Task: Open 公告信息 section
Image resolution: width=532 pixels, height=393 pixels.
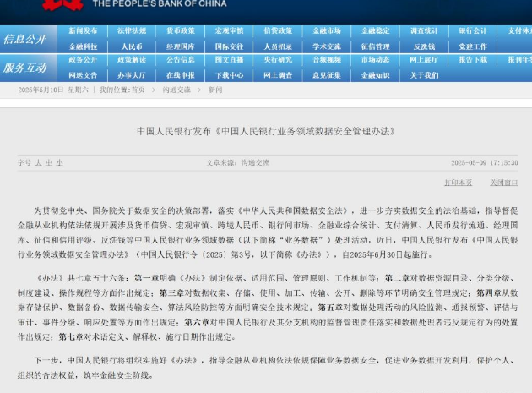Action: coord(181,60)
